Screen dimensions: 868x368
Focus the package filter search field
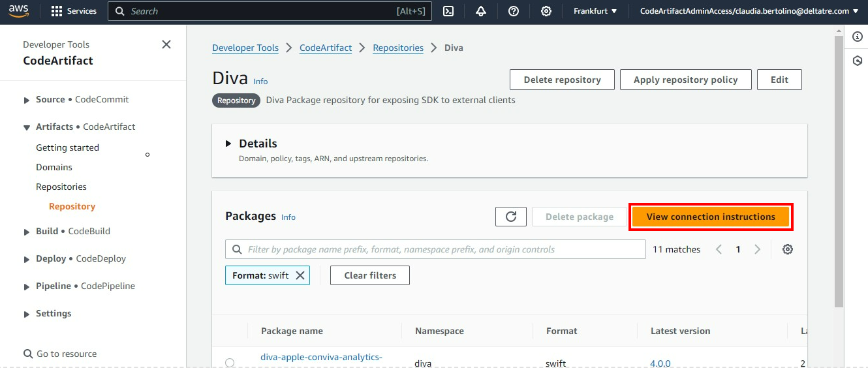(x=435, y=249)
